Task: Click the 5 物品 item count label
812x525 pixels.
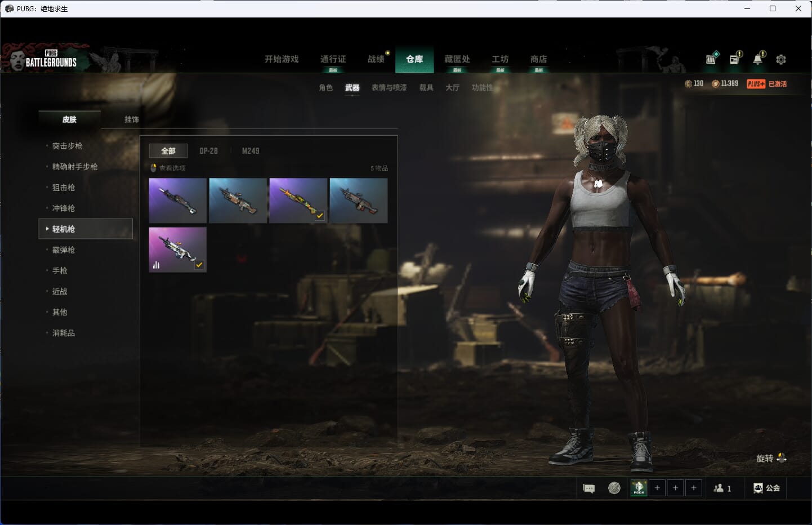Action: pos(379,168)
